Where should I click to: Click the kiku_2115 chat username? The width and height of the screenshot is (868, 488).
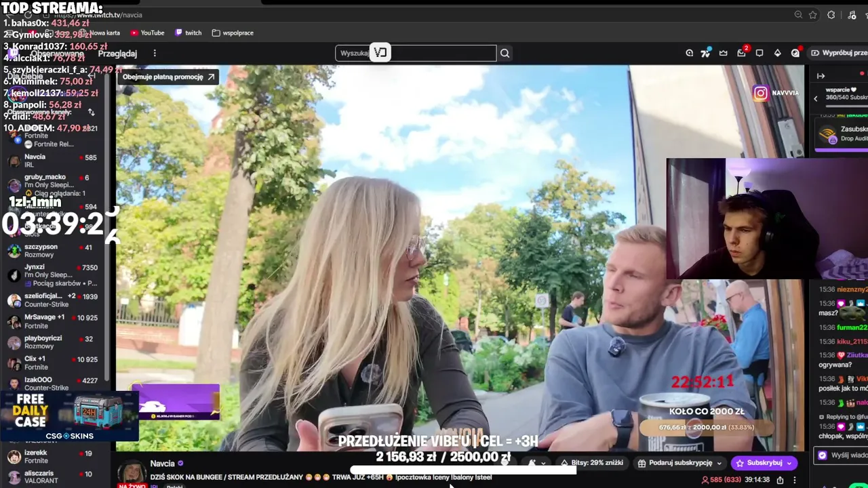click(852, 342)
